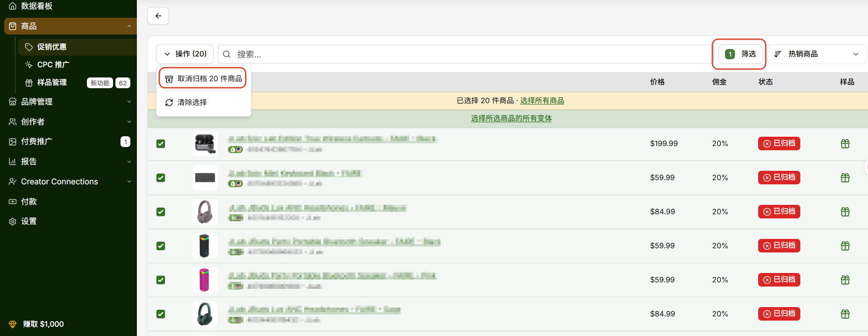868x336 pixels.
Task: Click the 筛选 filter button
Action: point(740,54)
